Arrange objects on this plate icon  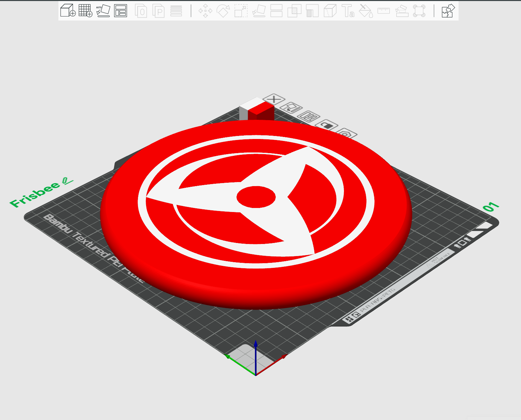(x=308, y=116)
